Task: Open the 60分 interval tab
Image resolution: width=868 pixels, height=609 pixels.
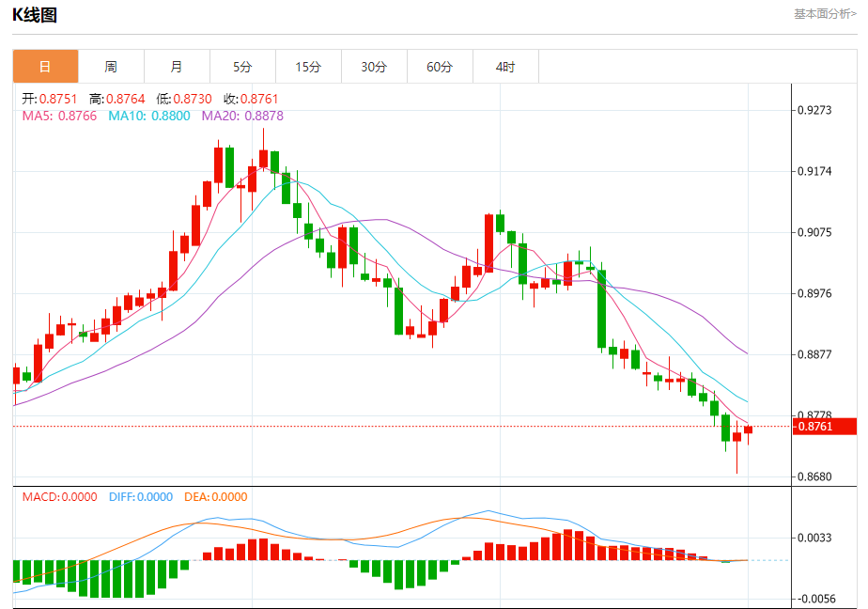Action: [440, 67]
